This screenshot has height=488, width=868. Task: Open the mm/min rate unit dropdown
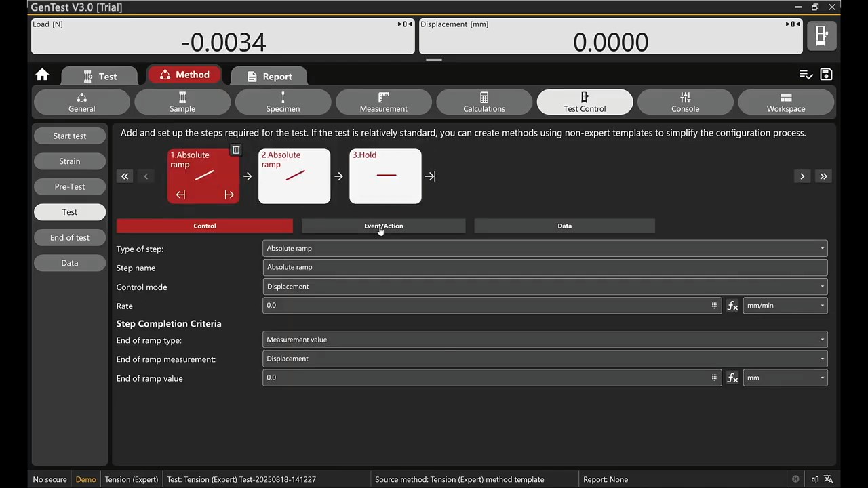(x=785, y=306)
